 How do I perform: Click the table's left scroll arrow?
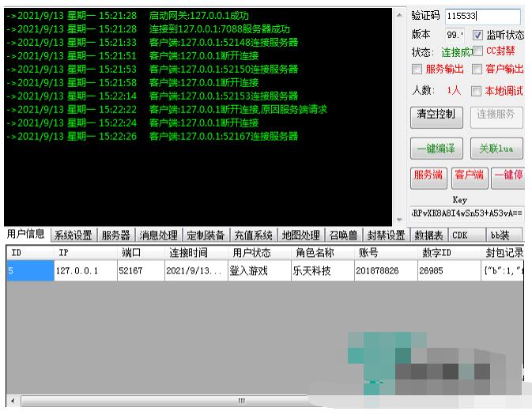tap(11, 402)
